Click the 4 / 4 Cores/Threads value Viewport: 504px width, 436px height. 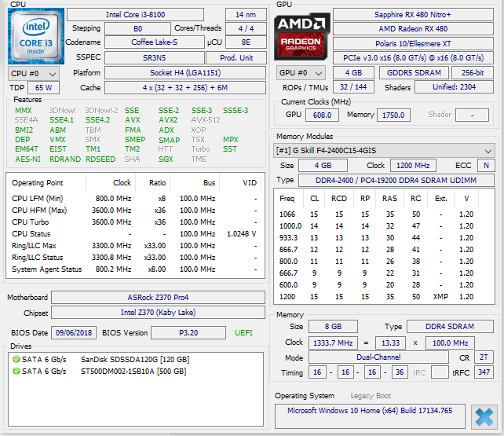point(246,28)
